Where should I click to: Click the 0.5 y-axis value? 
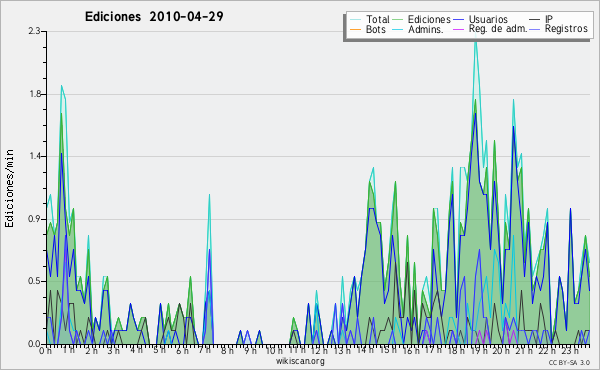point(34,281)
